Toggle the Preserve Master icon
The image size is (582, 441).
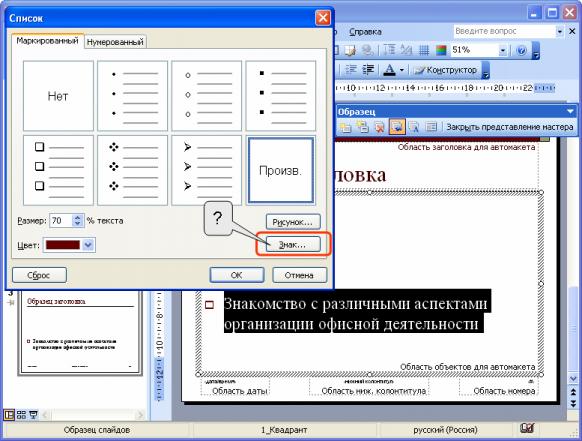coord(397,127)
